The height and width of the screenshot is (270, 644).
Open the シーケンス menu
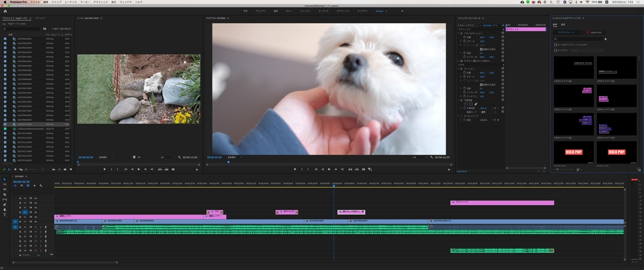[71, 2]
